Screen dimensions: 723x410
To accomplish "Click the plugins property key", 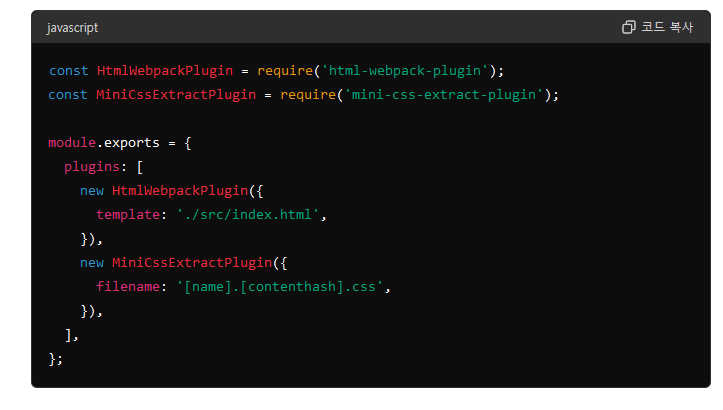I will [x=92, y=167].
